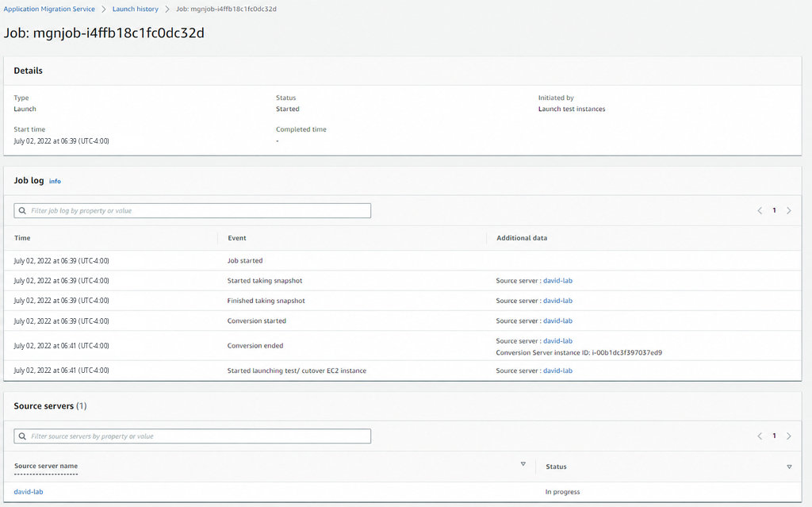
Task: Select the Conversion Server instance ID text
Action: 579,352
